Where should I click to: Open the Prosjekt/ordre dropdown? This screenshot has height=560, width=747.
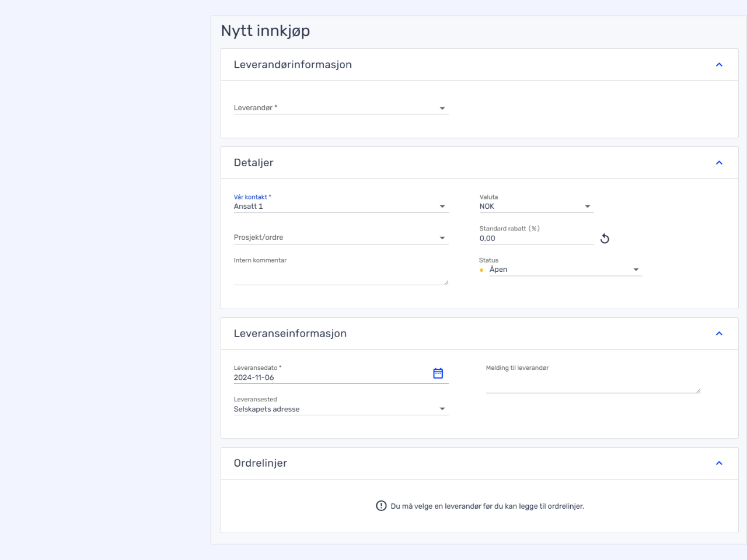[341, 237]
